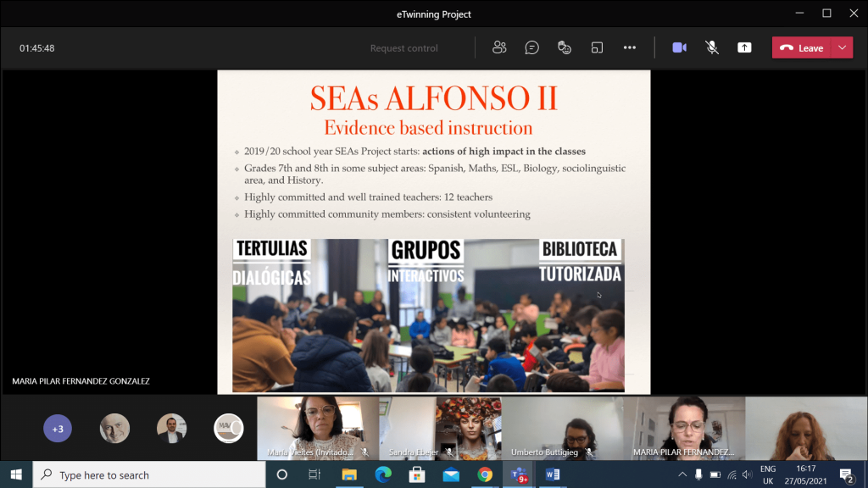The width and height of the screenshot is (868, 488).
Task: Open Task View on the taskbar
Action: point(314,475)
